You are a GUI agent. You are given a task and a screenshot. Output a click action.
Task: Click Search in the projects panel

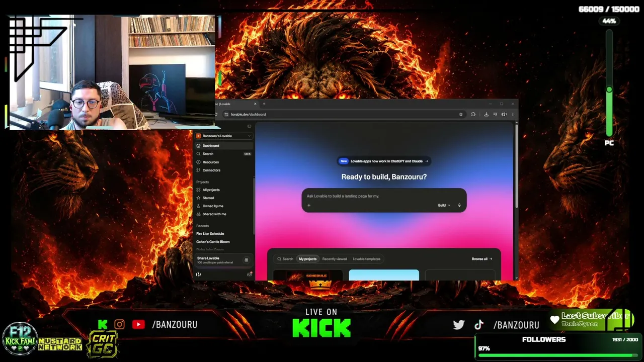tap(285, 259)
